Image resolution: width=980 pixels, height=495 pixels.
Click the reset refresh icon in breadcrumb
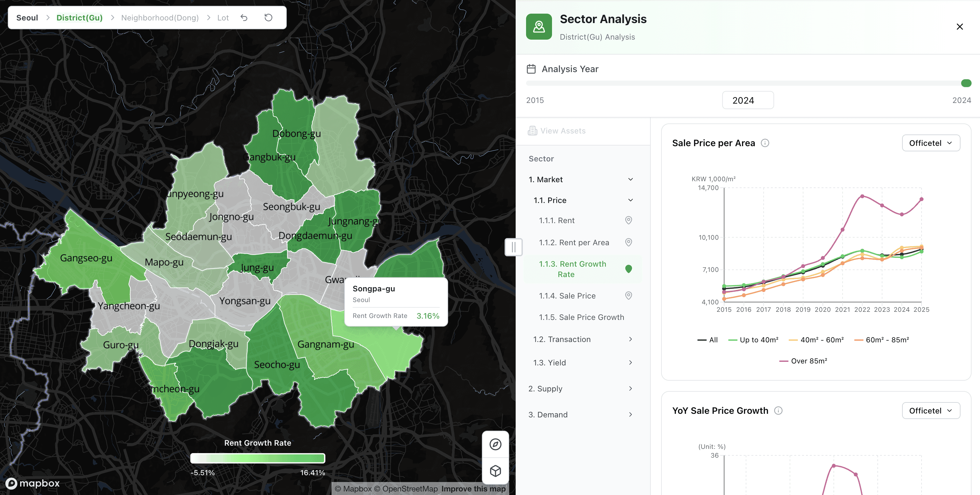tap(268, 18)
